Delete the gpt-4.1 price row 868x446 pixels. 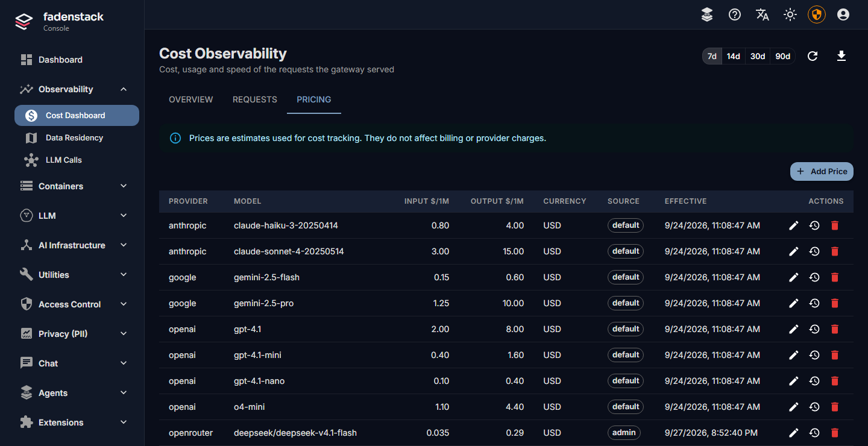click(835, 329)
